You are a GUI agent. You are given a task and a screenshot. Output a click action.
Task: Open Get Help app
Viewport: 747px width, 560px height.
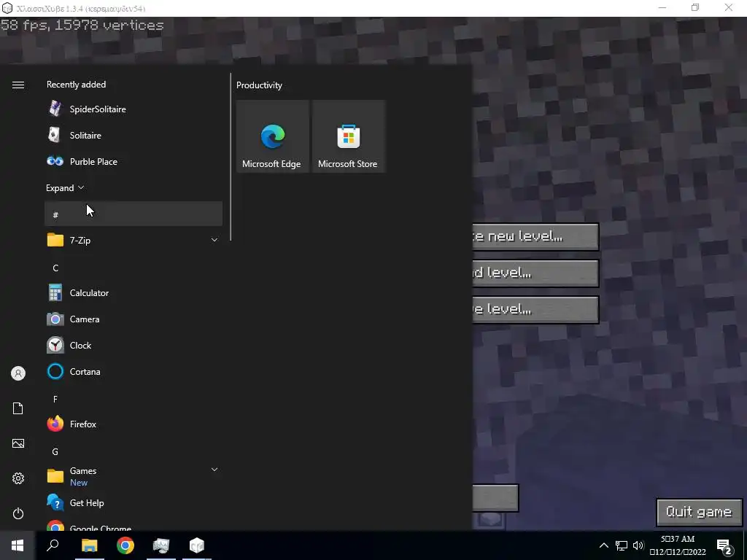[133, 503]
